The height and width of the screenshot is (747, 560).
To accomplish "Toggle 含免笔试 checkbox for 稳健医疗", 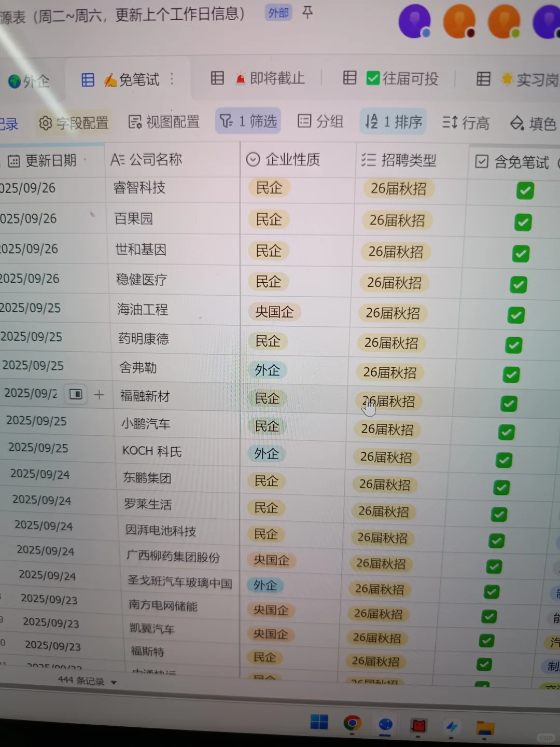I will (519, 284).
